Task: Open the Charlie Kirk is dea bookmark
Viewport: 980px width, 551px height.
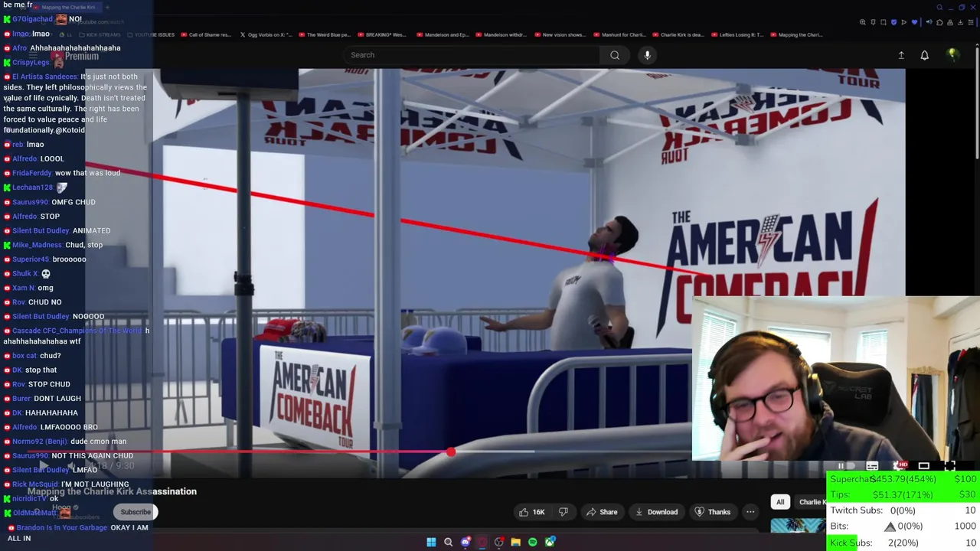Action: pyautogui.click(x=678, y=34)
